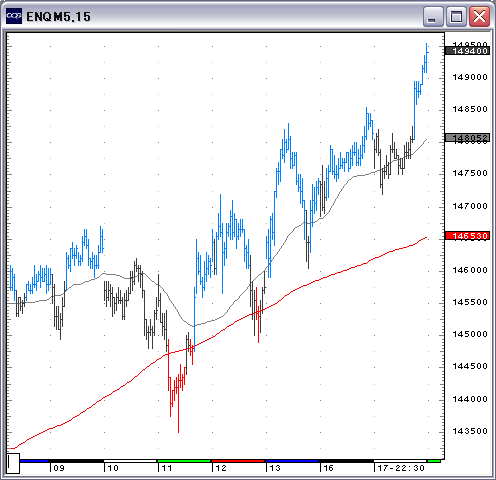Image resolution: width=496 pixels, height=480 pixels.
Task: Click the 143500 price scale label
Action: [x=470, y=431]
